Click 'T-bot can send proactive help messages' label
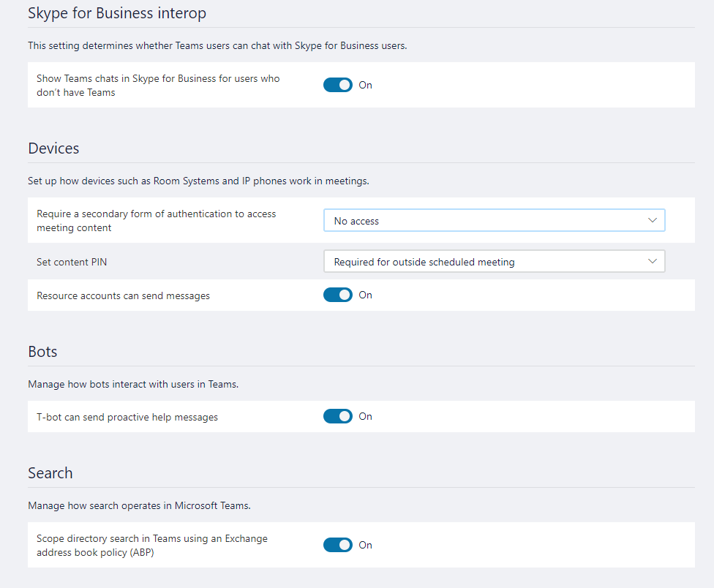The height and width of the screenshot is (588, 714). pos(127,418)
